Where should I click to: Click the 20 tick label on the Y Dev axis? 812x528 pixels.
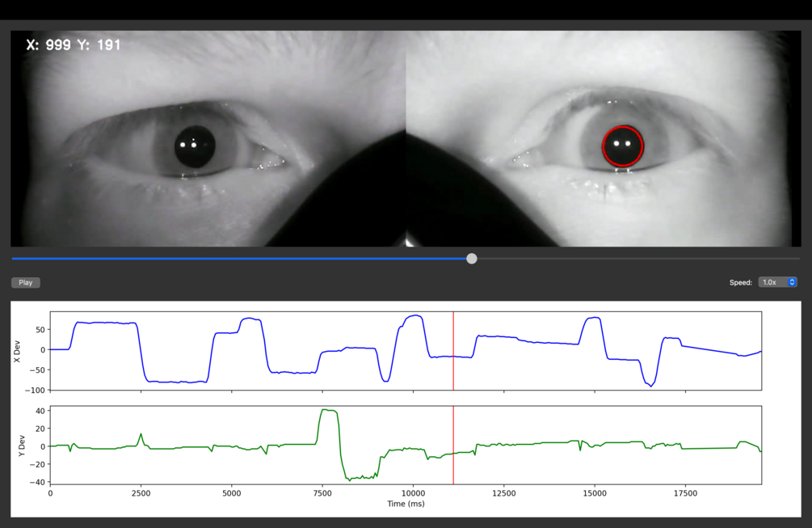pyautogui.click(x=40, y=429)
